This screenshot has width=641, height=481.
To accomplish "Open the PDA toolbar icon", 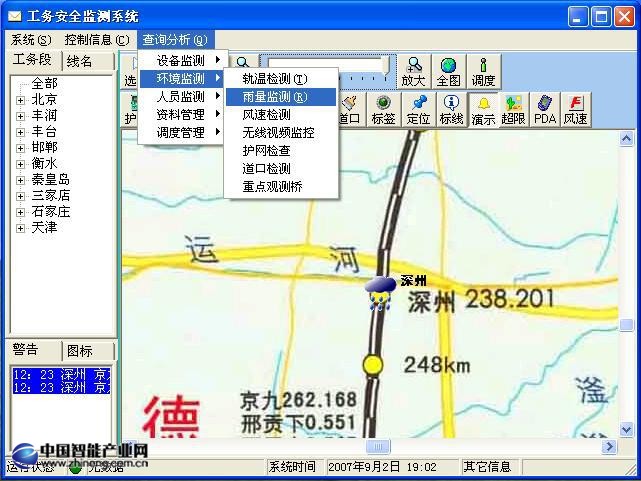I will tap(545, 109).
